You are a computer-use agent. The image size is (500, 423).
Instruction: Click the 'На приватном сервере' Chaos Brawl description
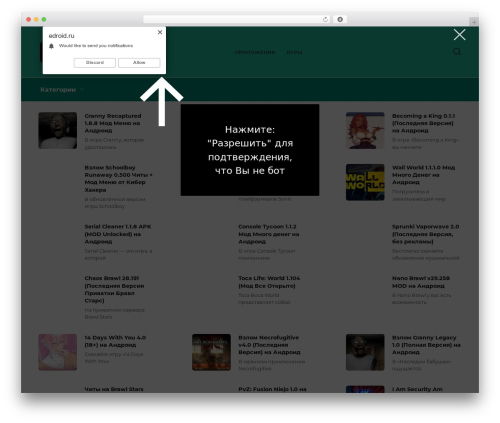click(114, 313)
